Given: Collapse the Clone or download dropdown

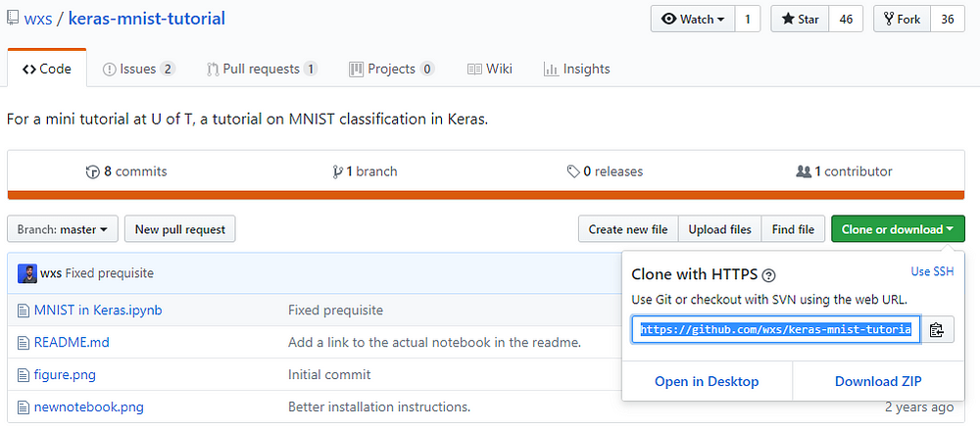Looking at the screenshot, I should click(897, 229).
